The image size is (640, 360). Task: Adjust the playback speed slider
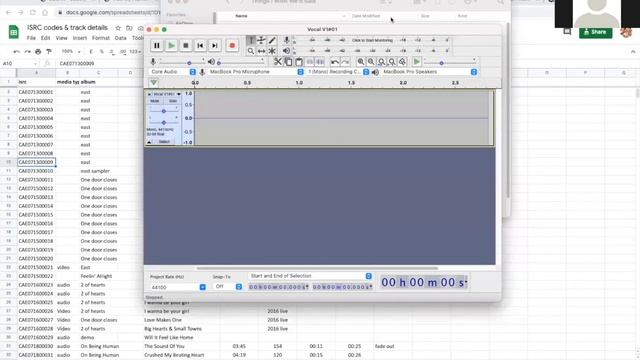450,62
